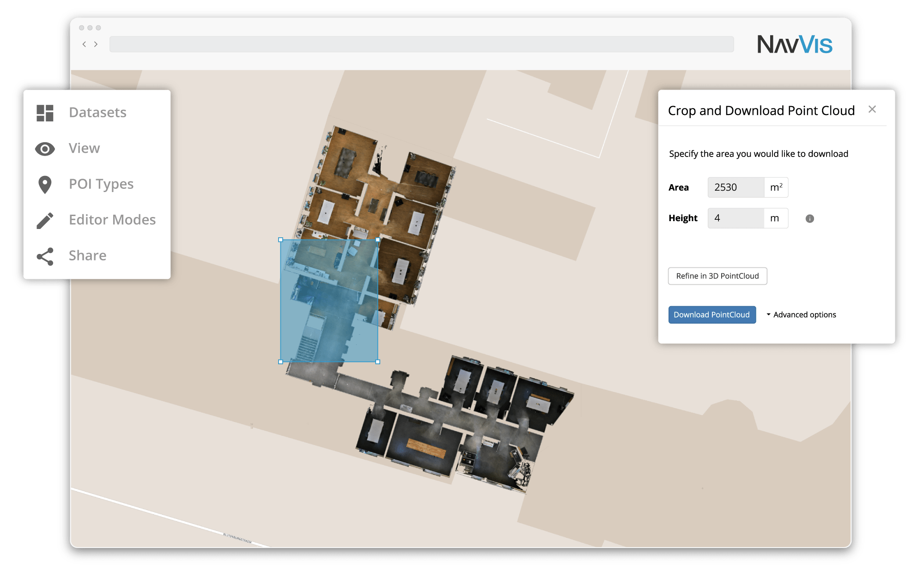
Task: Click the Height info icon
Action: coord(809,218)
